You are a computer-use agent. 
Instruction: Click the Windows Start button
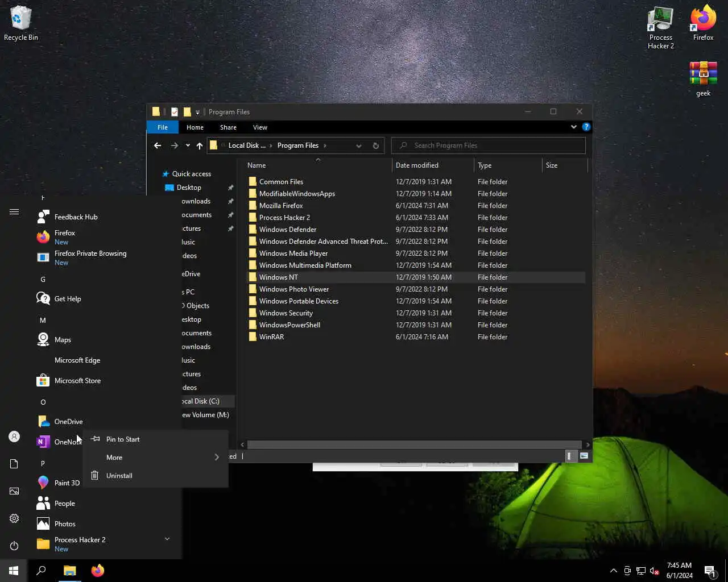click(x=14, y=571)
